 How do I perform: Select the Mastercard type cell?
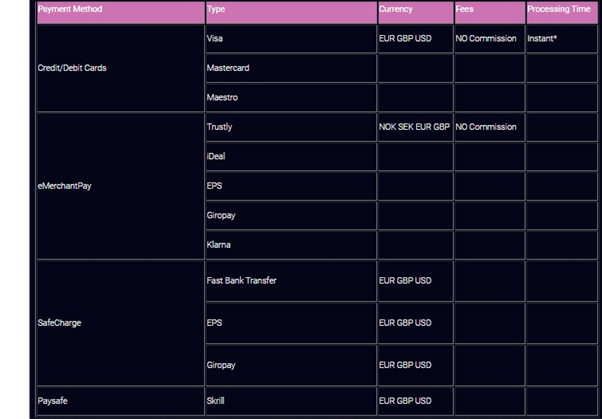291,68
